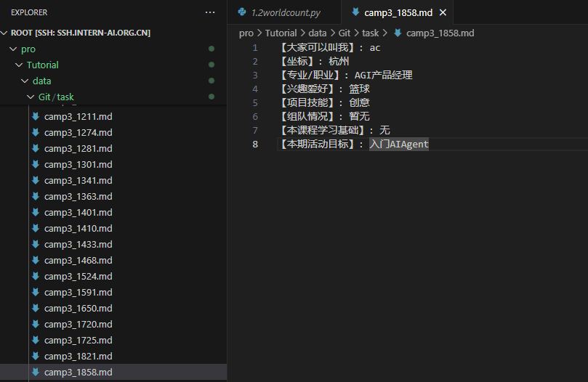Screen dimensions: 588x382
Task: Click the EXPLORER panel title
Action: pos(29,13)
